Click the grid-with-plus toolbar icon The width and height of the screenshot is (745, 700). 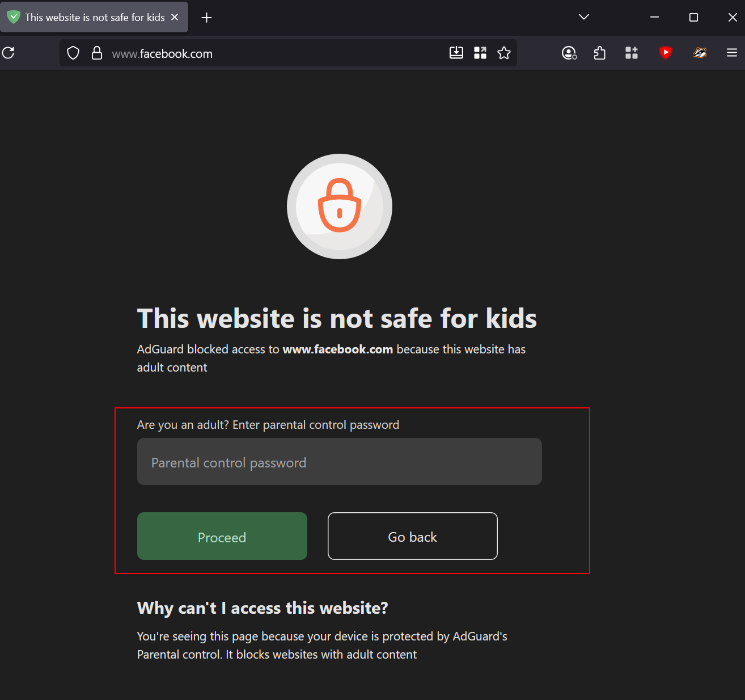click(x=631, y=53)
